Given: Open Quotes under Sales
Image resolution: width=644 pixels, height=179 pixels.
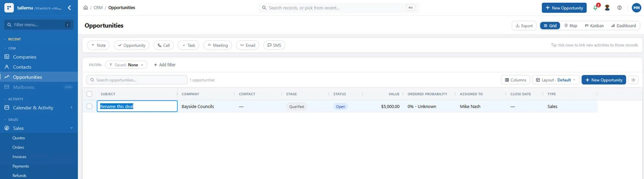Looking at the screenshot, I should 19,138.
